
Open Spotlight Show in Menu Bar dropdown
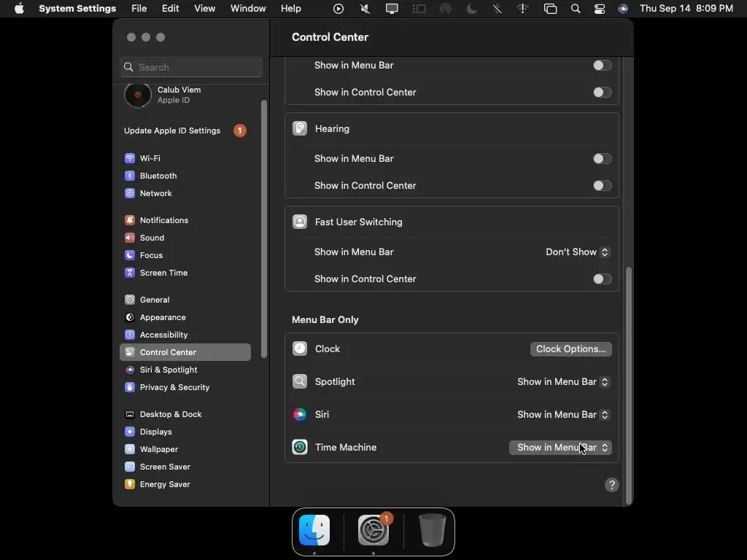[x=562, y=382]
